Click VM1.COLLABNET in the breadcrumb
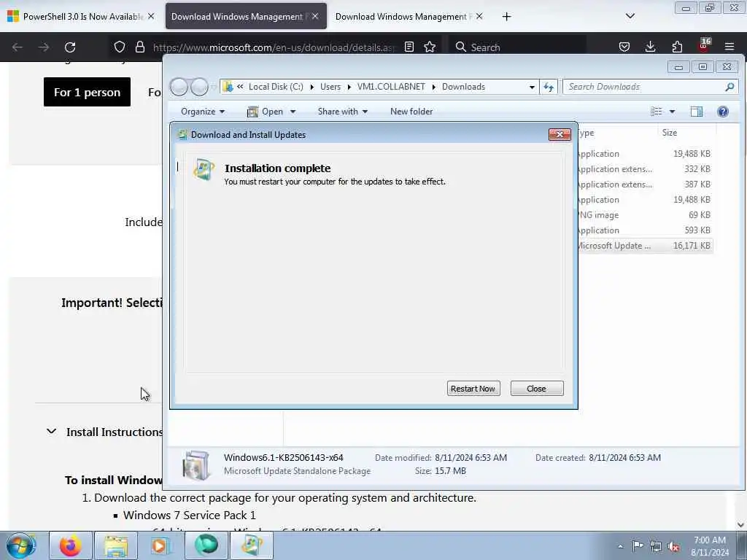The image size is (747, 560). (x=391, y=87)
